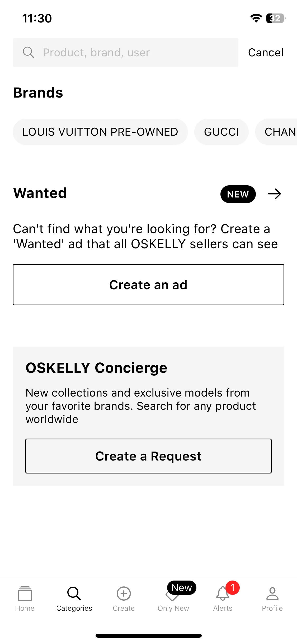Open the OSKELLY Concierge card heading
This screenshot has width=297, height=644.
96,368
